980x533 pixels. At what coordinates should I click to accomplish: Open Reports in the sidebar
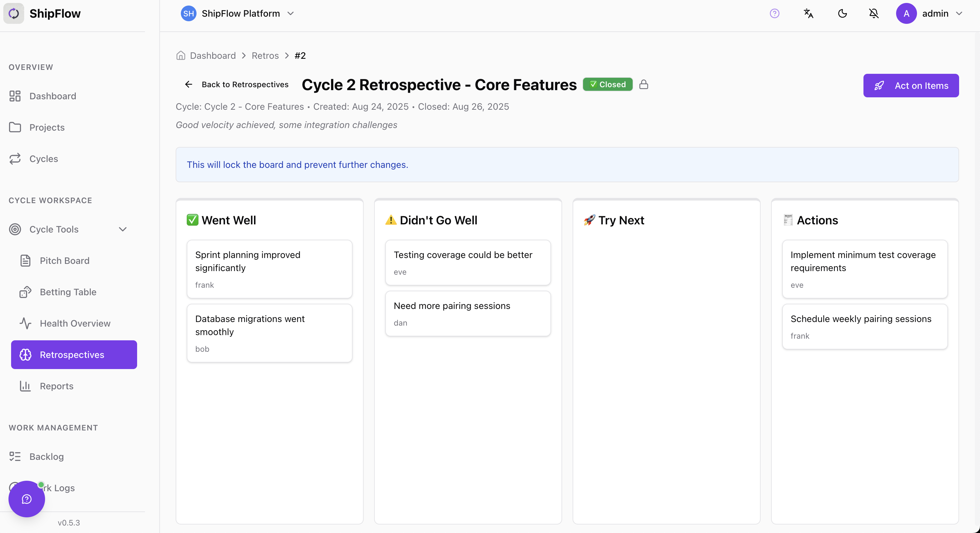56,386
